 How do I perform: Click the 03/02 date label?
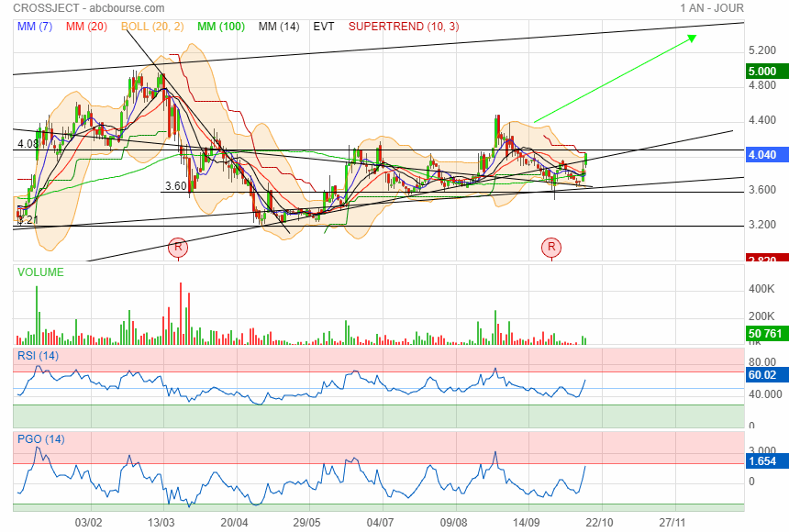[x=89, y=523]
